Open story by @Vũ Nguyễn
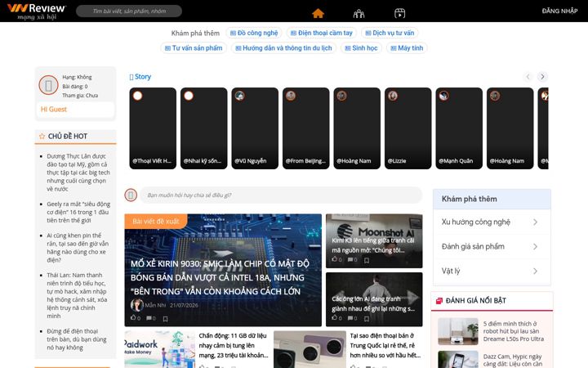 point(255,128)
